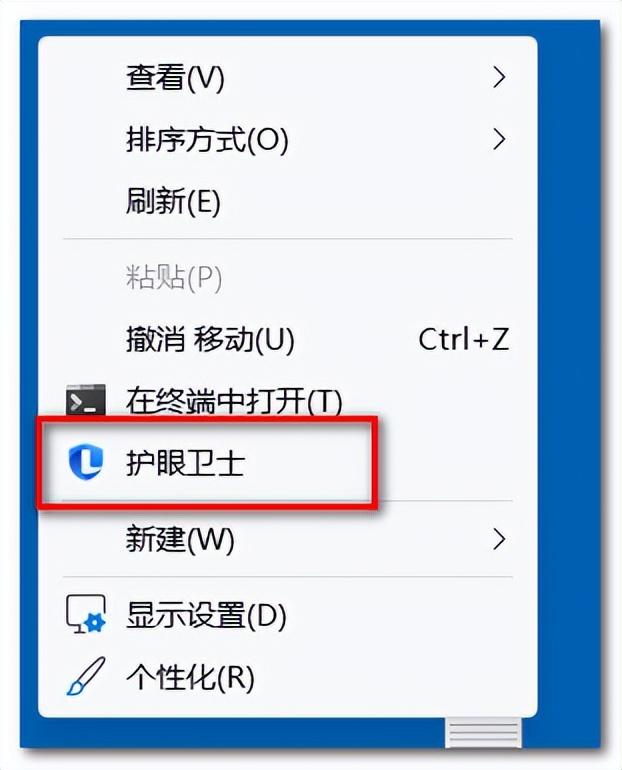The width and height of the screenshot is (622, 770).
Task: Open the 新建(W) menu entry
Action: (x=288, y=539)
